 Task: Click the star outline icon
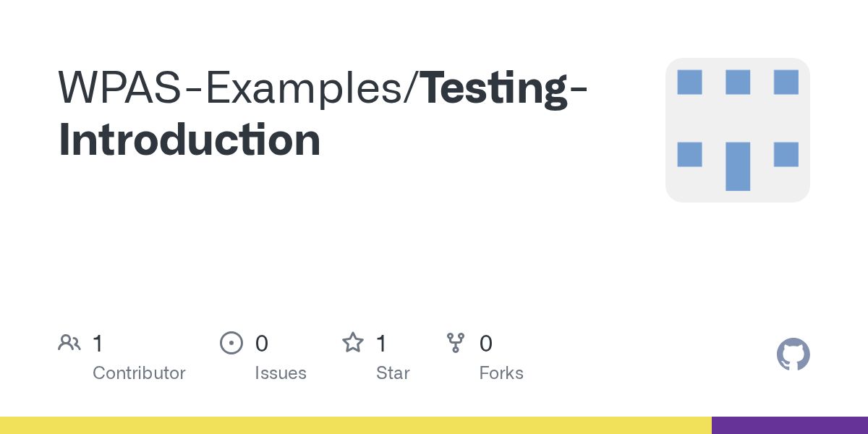[x=352, y=343]
